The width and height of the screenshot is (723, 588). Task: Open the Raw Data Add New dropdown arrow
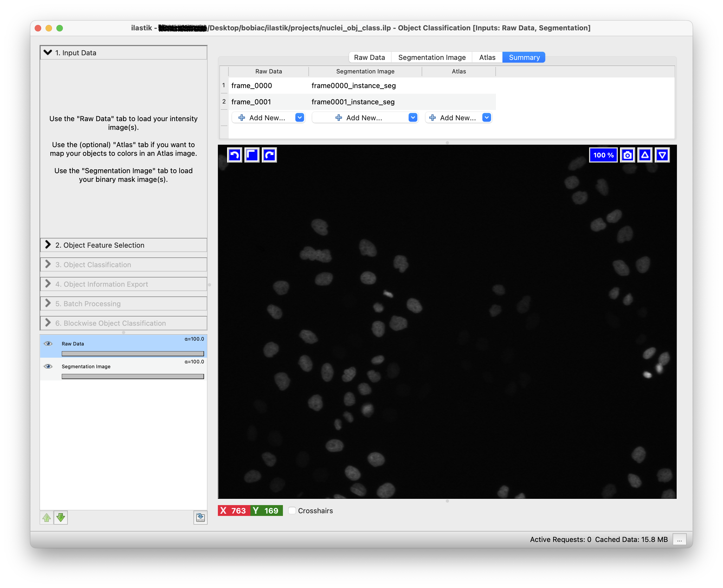click(299, 118)
